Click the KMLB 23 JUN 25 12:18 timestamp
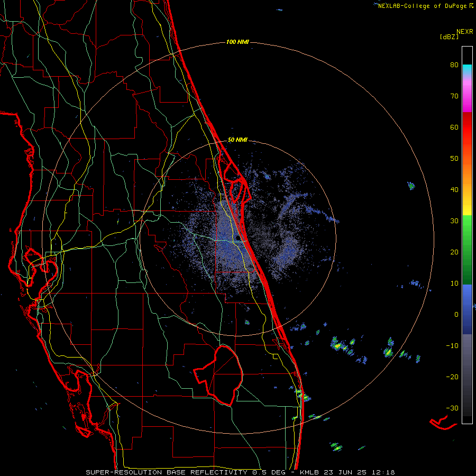This screenshot has height=476, width=476. (347, 472)
